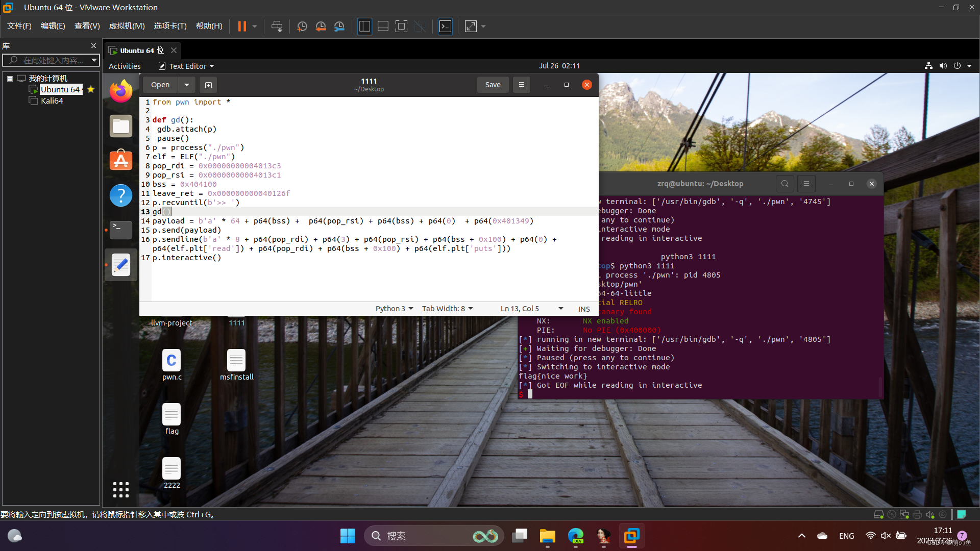The height and width of the screenshot is (551, 980).
Task: Click send Ctrl+Alt+Del icon
Action: tap(277, 27)
